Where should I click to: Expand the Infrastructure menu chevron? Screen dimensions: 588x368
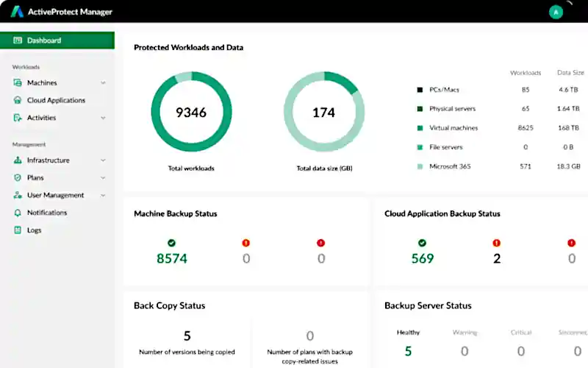coord(103,160)
